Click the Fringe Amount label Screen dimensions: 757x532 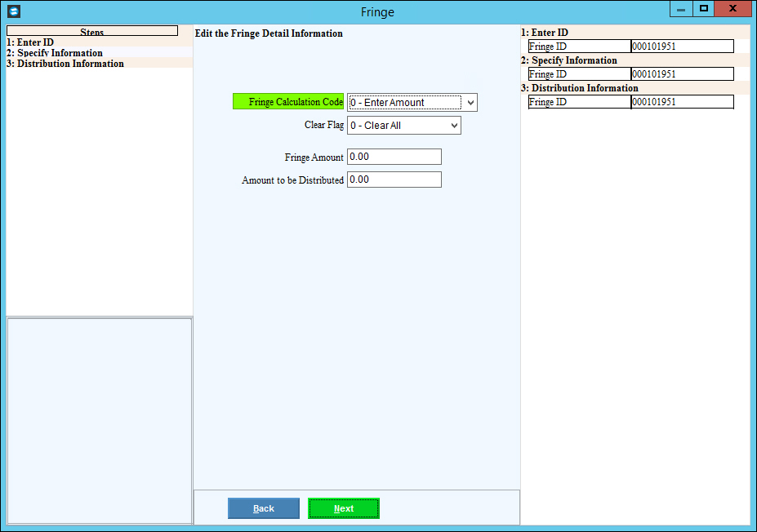(x=314, y=157)
